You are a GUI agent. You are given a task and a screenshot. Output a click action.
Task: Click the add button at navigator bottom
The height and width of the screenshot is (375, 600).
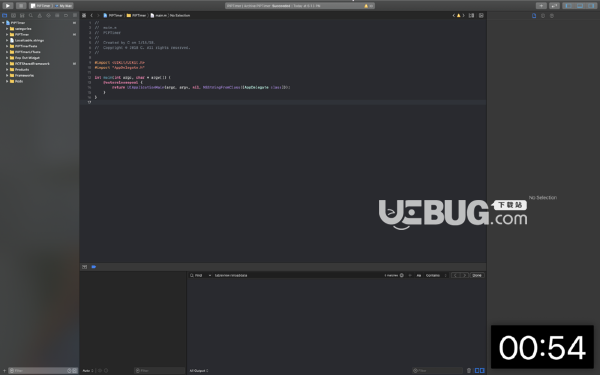[4, 370]
